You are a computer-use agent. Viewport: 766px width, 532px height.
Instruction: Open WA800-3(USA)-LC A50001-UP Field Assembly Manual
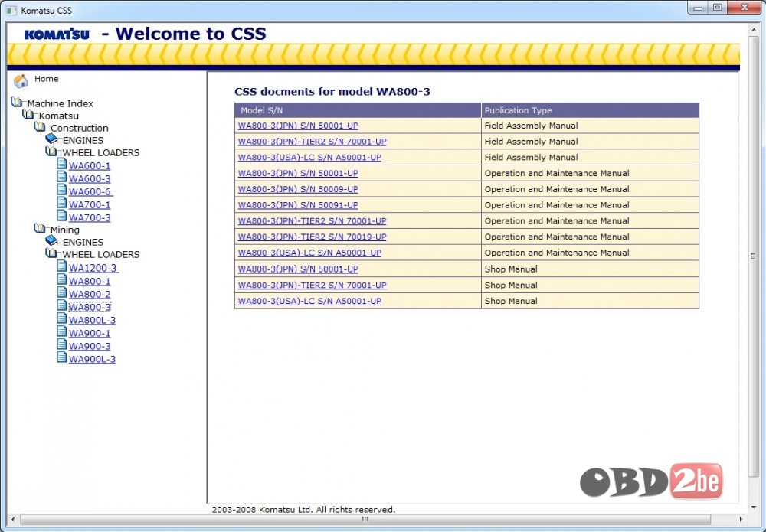pos(309,157)
